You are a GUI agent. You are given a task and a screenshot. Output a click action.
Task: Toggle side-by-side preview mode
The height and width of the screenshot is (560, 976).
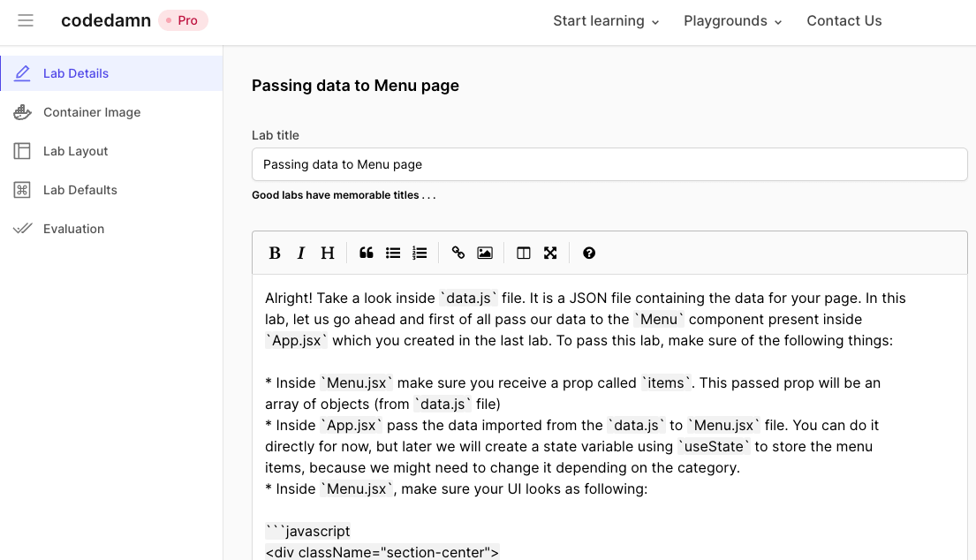click(x=524, y=254)
